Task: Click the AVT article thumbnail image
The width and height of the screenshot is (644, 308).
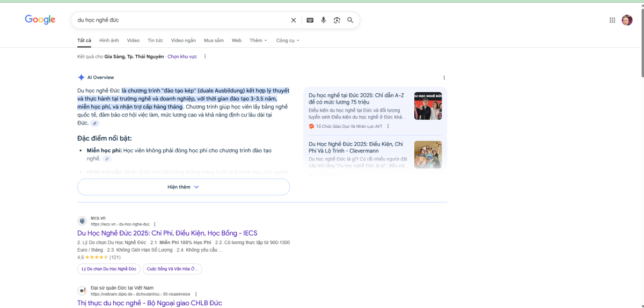Action: click(x=428, y=105)
